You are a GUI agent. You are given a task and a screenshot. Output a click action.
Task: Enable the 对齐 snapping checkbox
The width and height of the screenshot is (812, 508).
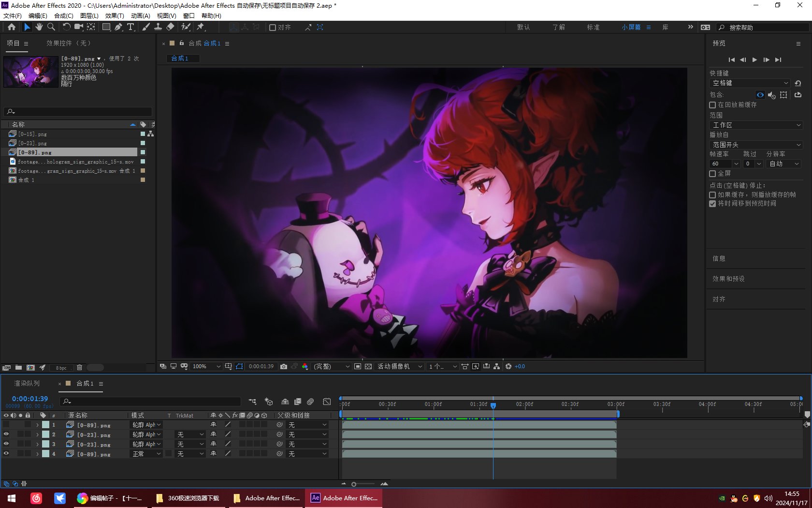point(273,28)
